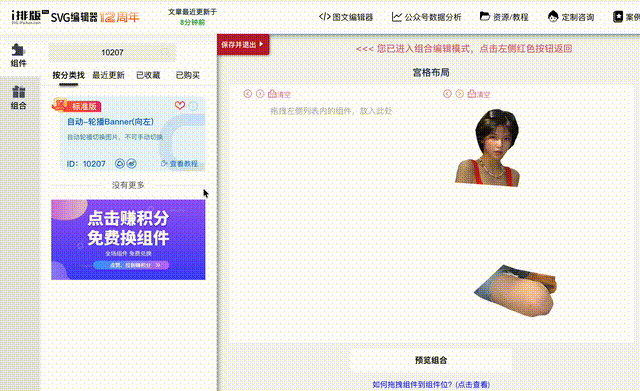The width and height of the screenshot is (640, 391).
Task: Switch to the 按分类找 tab
Action: [69, 75]
